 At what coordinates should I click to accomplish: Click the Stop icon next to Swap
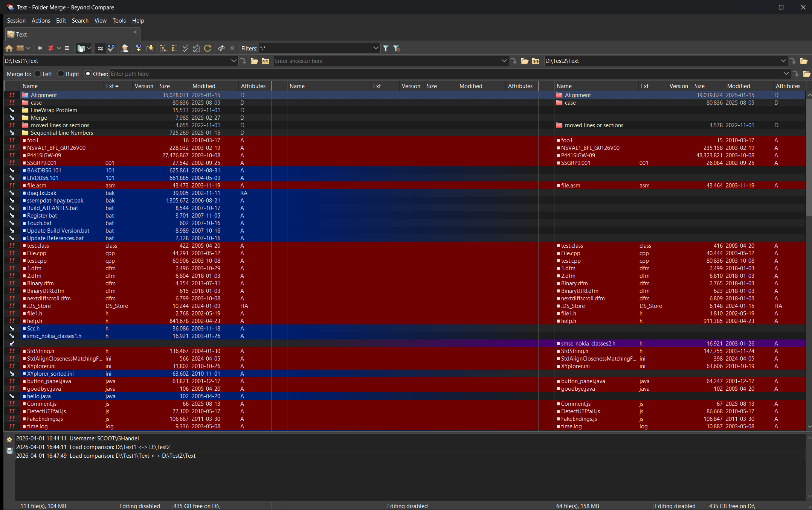[x=232, y=48]
